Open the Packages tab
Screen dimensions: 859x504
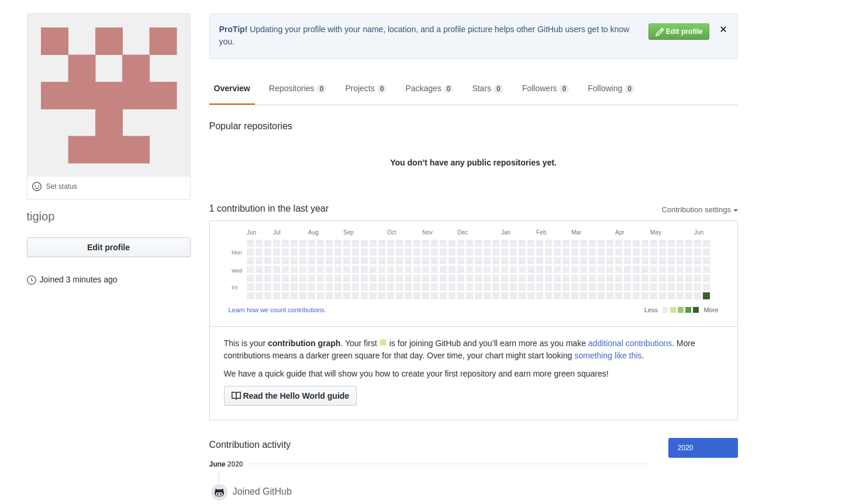click(x=429, y=89)
